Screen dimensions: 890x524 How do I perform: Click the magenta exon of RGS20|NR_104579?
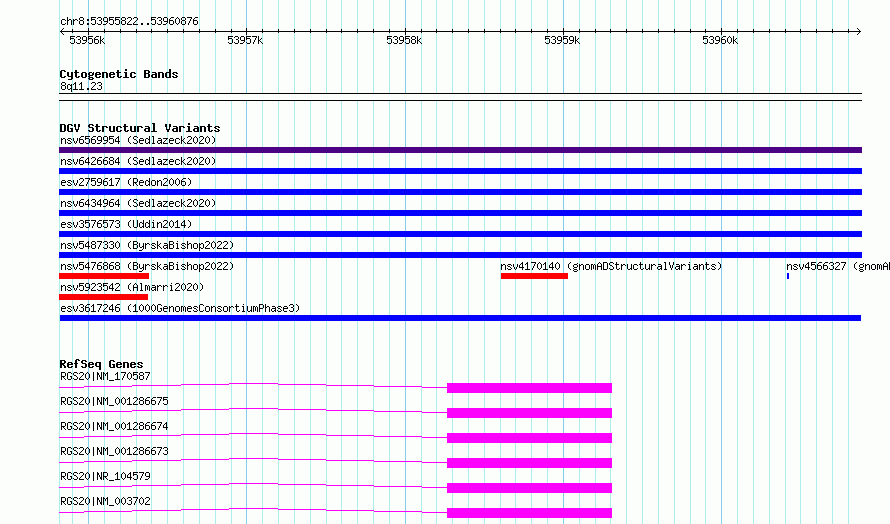[x=530, y=488]
